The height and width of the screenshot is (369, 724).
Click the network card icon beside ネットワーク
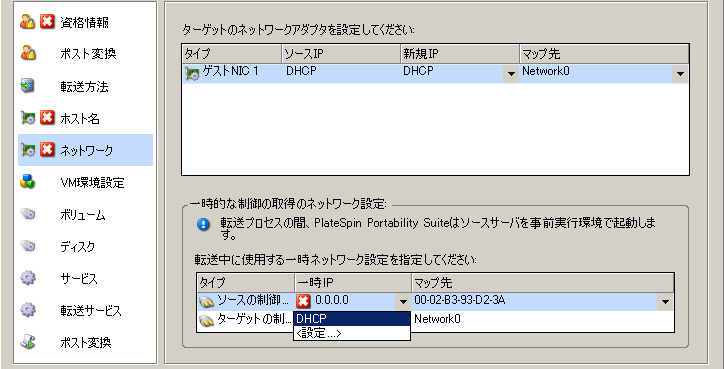tap(28, 150)
